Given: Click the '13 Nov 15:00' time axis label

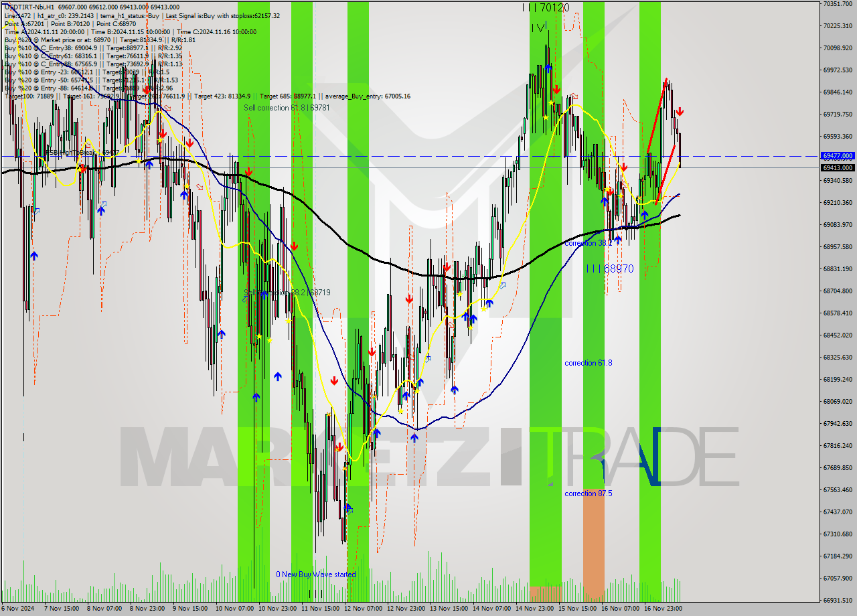Looking at the screenshot, I should 449,609.
